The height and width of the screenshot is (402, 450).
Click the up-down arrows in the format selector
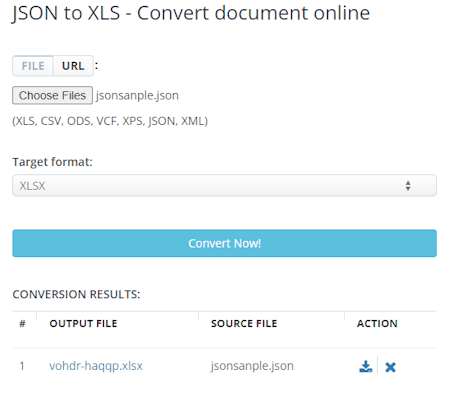tap(408, 186)
